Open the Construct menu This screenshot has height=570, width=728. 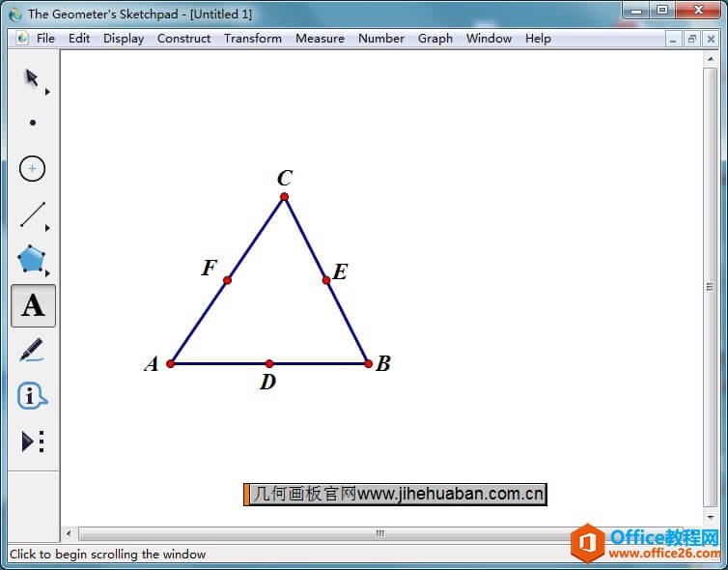pos(183,38)
